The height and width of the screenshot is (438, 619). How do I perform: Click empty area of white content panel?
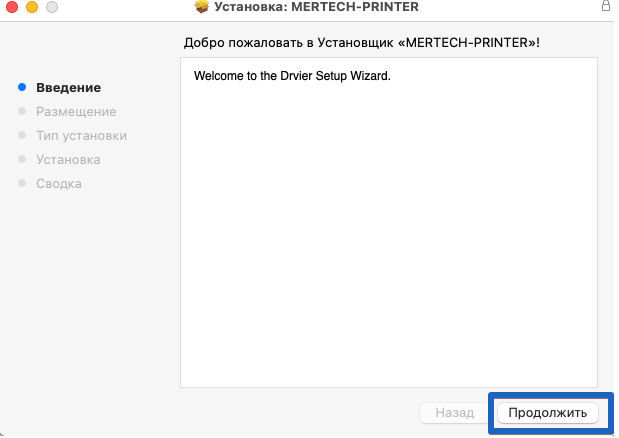click(x=388, y=250)
